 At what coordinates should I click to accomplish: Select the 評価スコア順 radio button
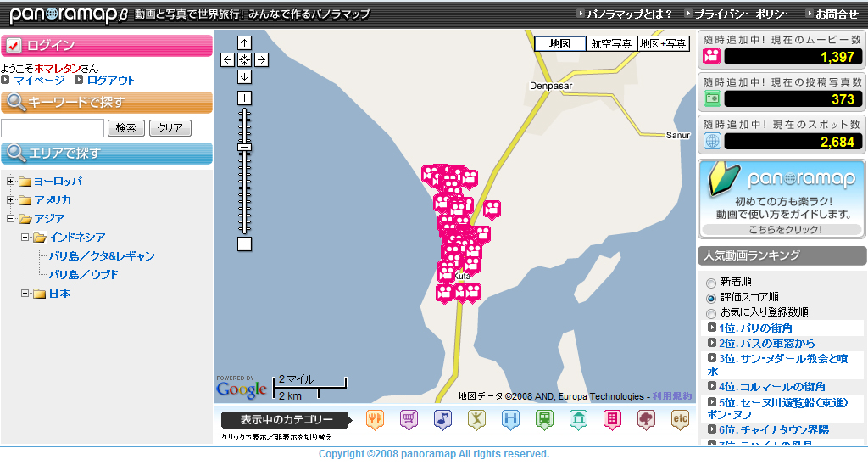[x=711, y=298]
